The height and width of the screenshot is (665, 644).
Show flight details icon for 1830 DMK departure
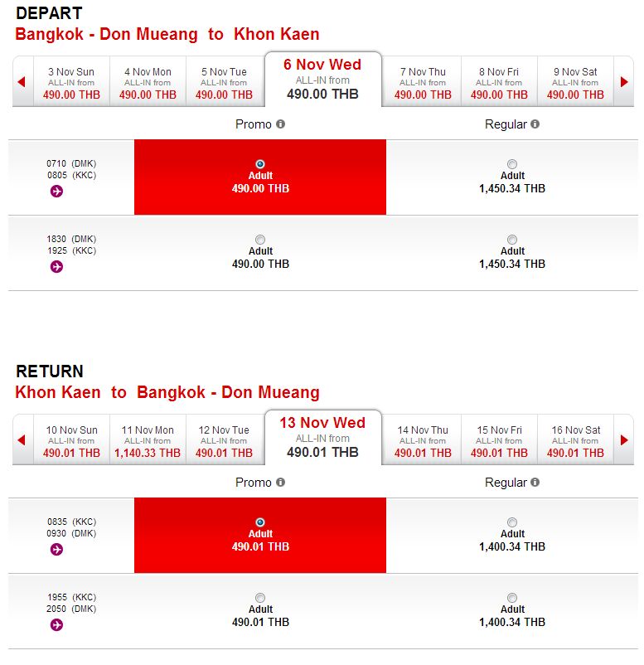pyautogui.click(x=56, y=267)
